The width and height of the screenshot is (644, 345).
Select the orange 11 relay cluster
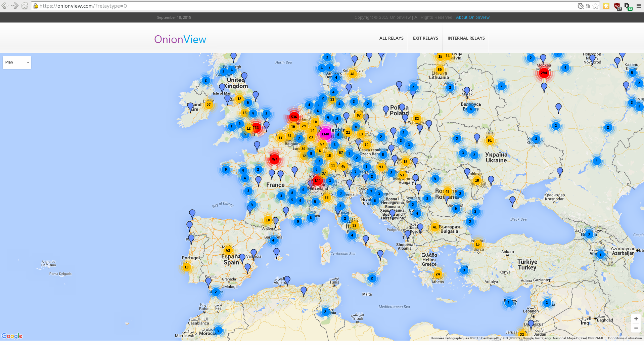333,165
